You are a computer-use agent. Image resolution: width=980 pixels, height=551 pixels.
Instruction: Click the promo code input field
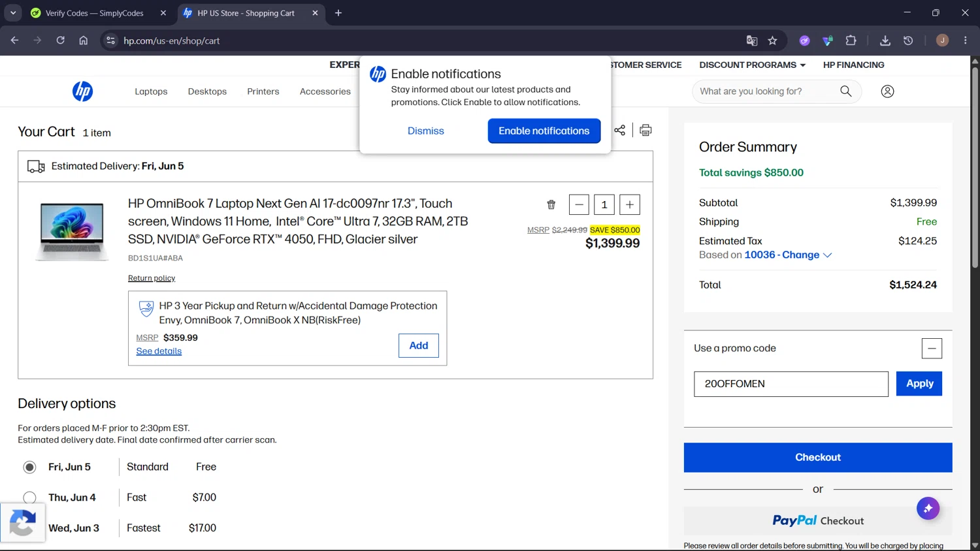coord(791,384)
